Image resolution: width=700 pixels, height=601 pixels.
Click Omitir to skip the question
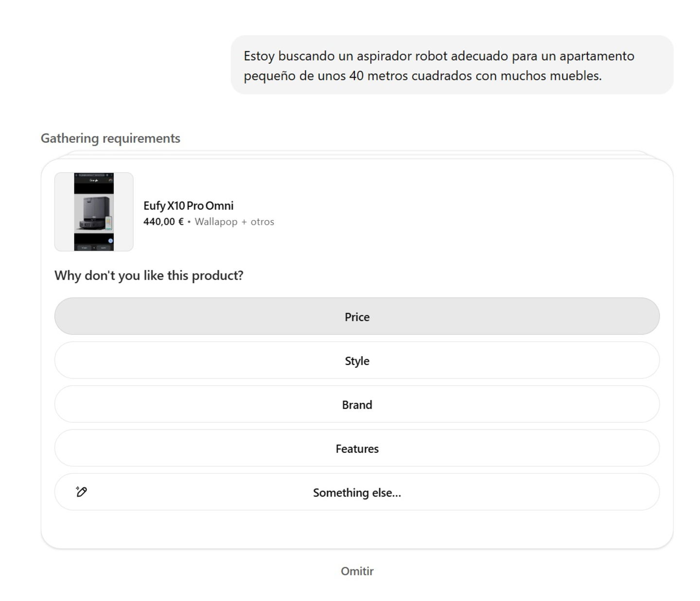tap(357, 571)
